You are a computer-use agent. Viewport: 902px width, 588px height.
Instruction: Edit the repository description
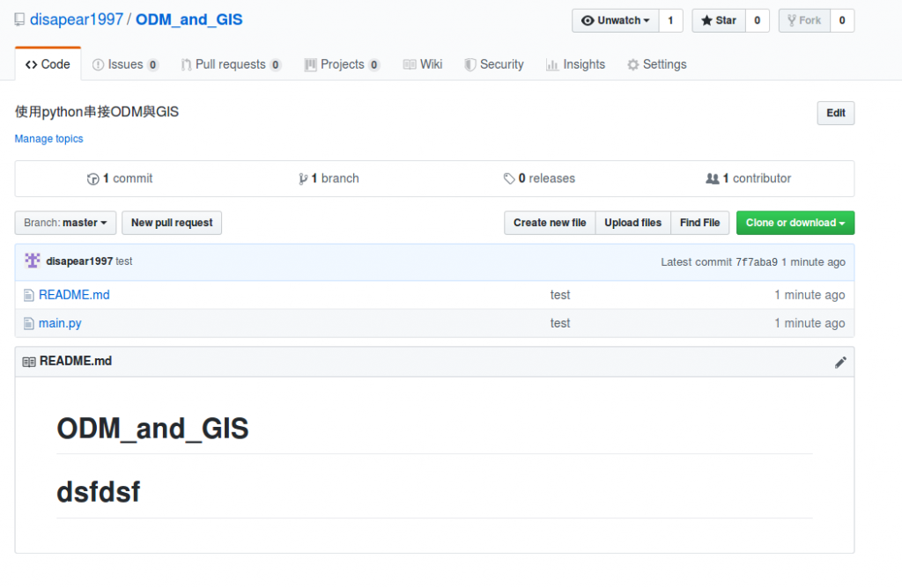[836, 114]
